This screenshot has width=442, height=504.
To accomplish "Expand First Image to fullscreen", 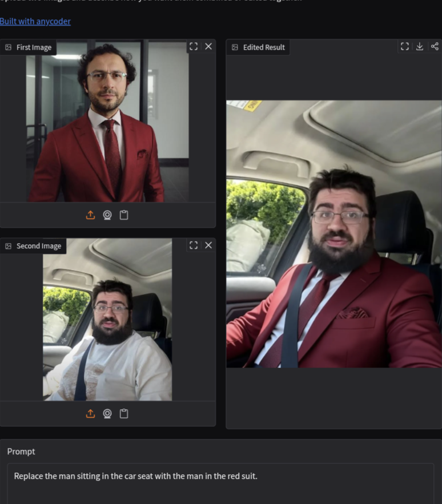I will click(x=194, y=47).
